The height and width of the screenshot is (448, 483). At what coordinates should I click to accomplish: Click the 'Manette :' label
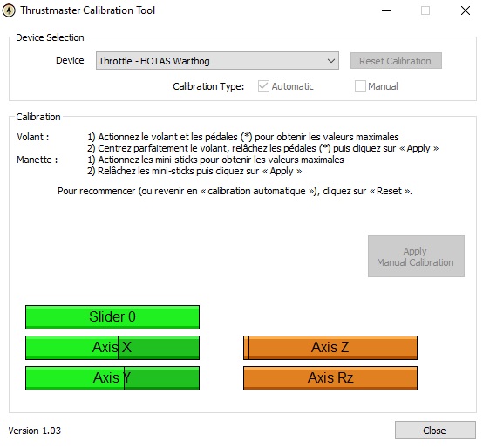tap(37, 160)
